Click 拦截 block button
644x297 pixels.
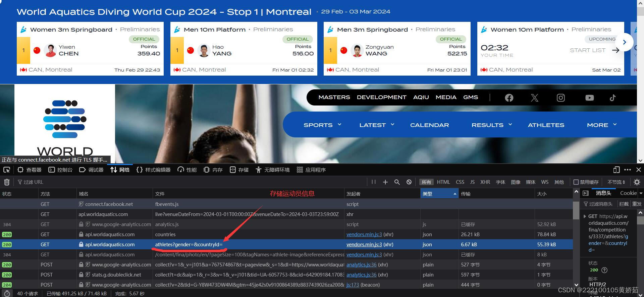pyautogui.click(x=624, y=204)
